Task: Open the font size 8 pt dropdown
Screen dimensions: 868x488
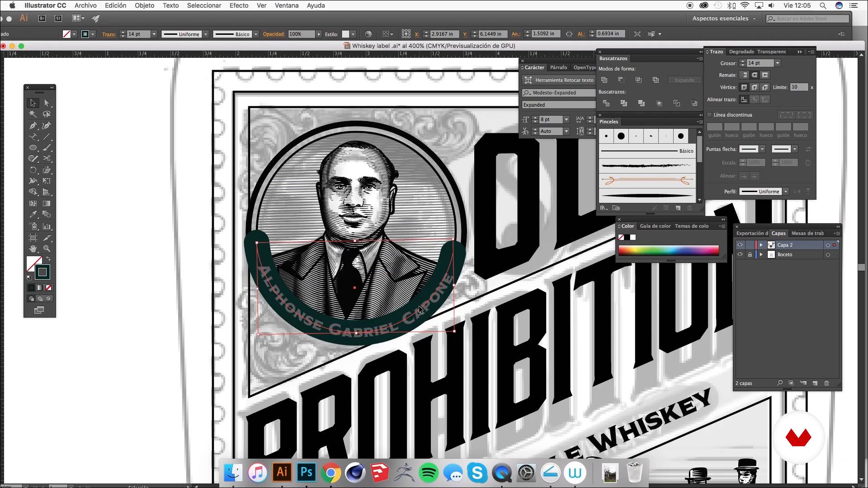Action: point(566,119)
